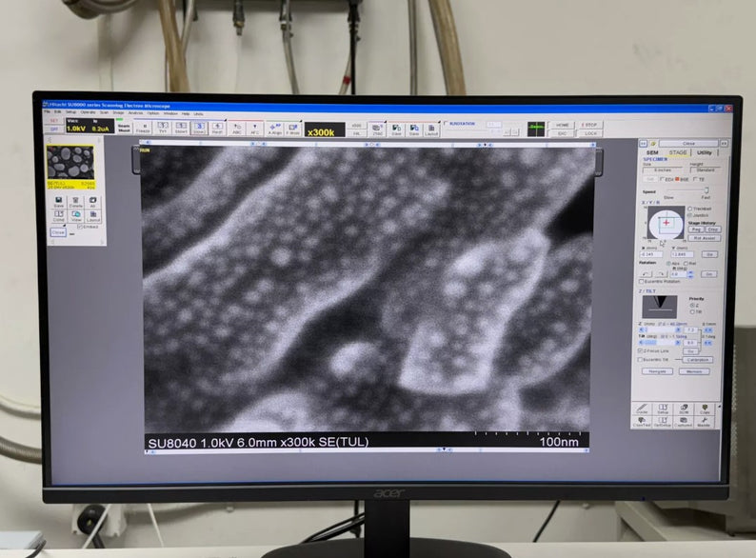
Task: Click captured image thumbnail in left panel
Action: (70, 163)
